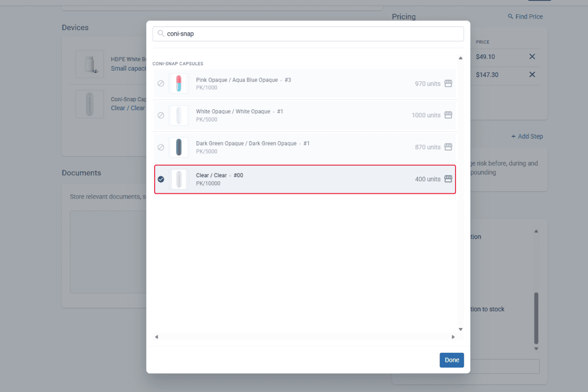Image resolution: width=588 pixels, height=392 pixels.
Task: Open the Clear / Clear capsule thumbnail
Action: click(x=179, y=179)
